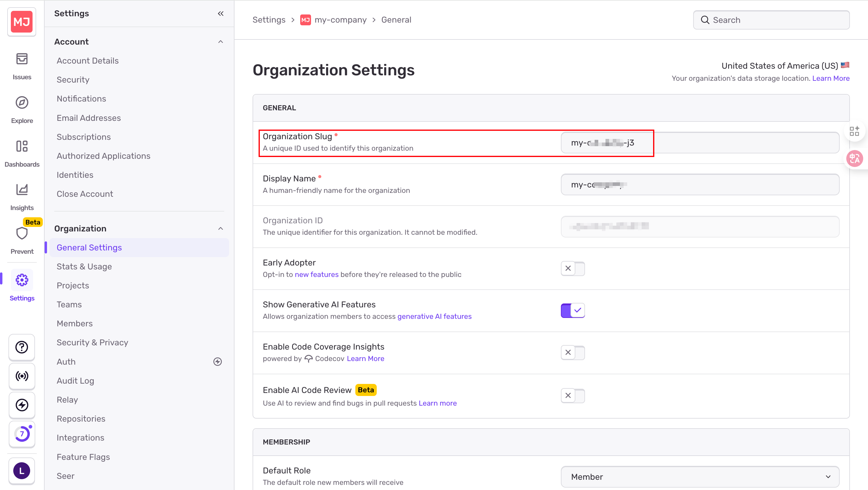Image resolution: width=868 pixels, height=490 pixels.
Task: Click Codecov Learn More link
Action: pos(365,359)
